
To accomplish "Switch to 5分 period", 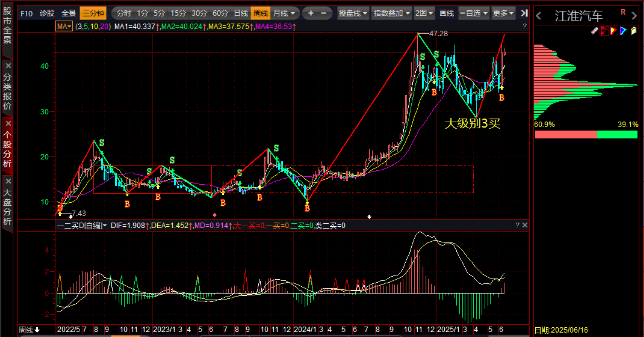I will click(x=159, y=13).
